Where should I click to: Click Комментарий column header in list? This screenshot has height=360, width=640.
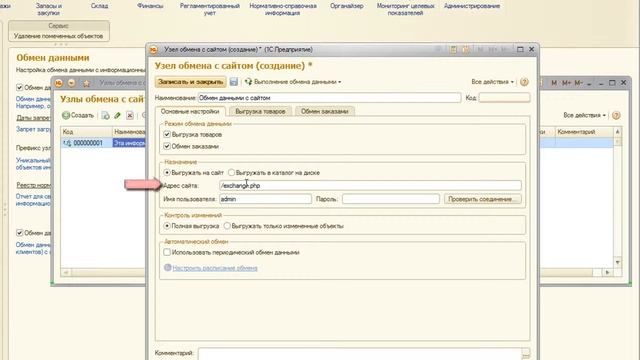pyautogui.click(x=584, y=132)
